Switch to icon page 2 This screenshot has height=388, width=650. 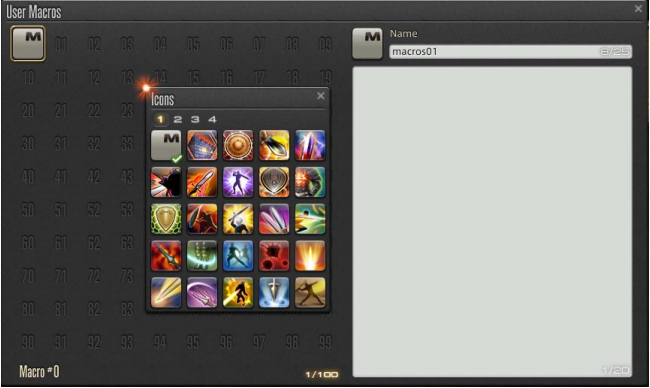pos(178,119)
